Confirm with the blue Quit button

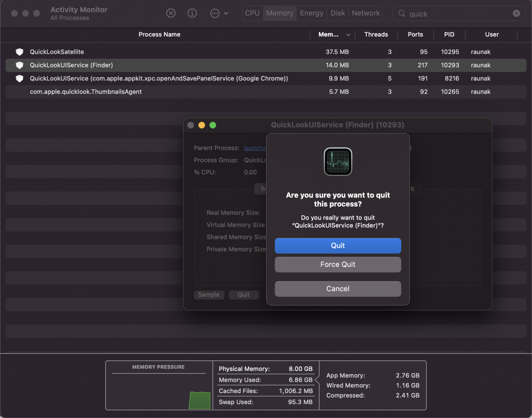(x=338, y=246)
